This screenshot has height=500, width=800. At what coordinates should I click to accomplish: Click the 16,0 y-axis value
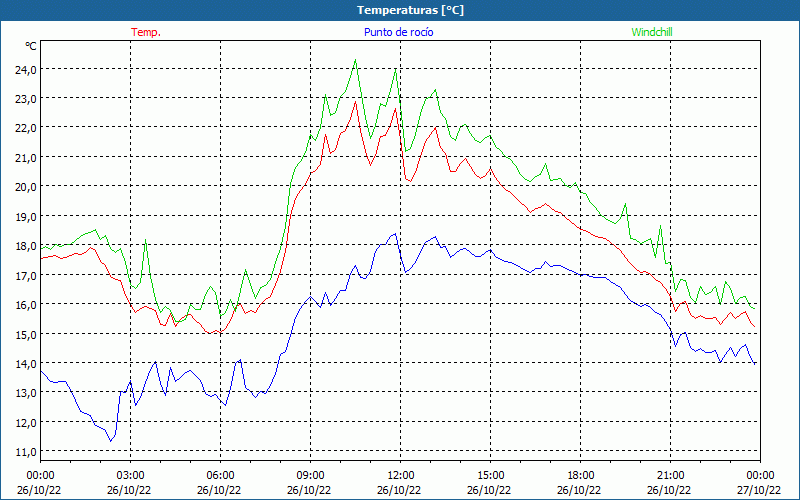26,304
